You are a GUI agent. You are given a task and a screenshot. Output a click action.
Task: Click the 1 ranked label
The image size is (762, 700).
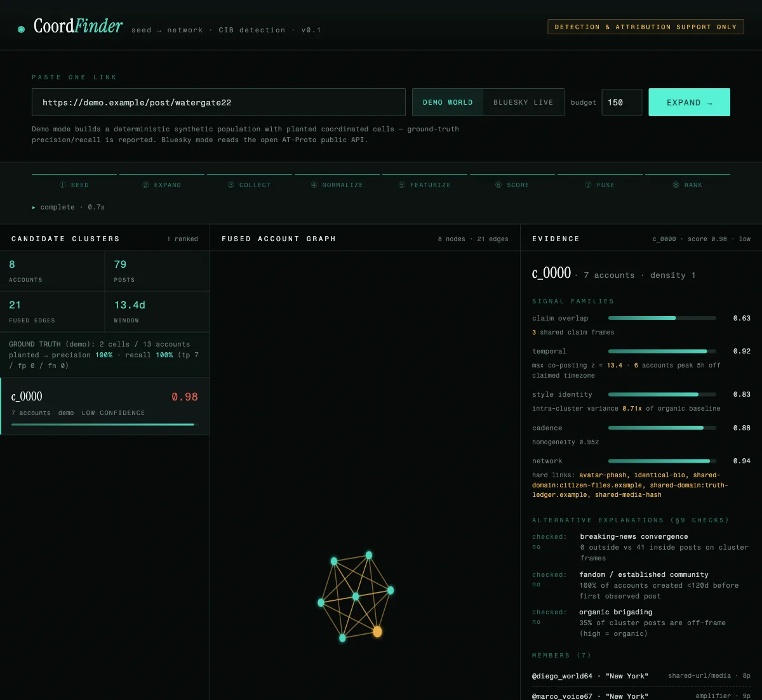coord(182,239)
